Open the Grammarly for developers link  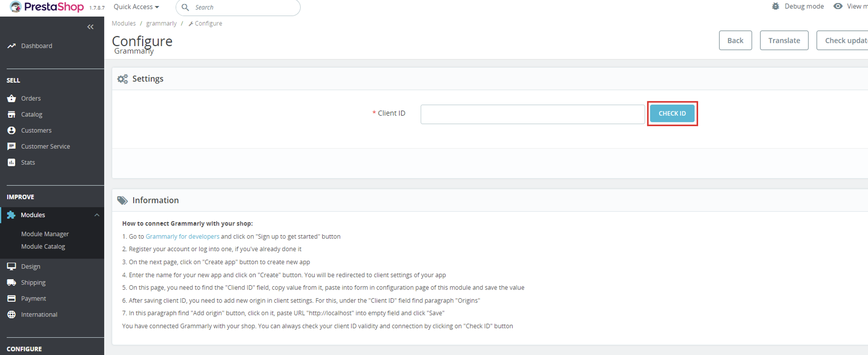click(x=183, y=236)
